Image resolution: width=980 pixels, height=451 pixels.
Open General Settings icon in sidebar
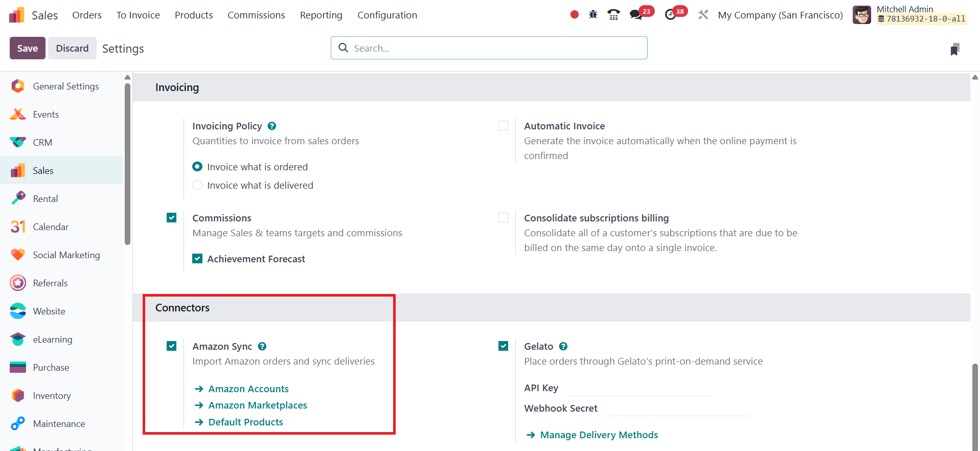[x=18, y=86]
